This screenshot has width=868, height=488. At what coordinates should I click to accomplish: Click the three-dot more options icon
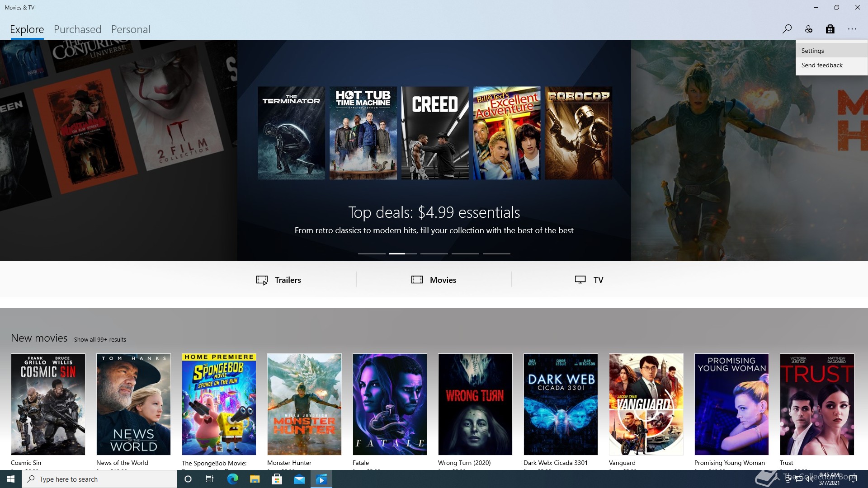pyautogui.click(x=852, y=29)
